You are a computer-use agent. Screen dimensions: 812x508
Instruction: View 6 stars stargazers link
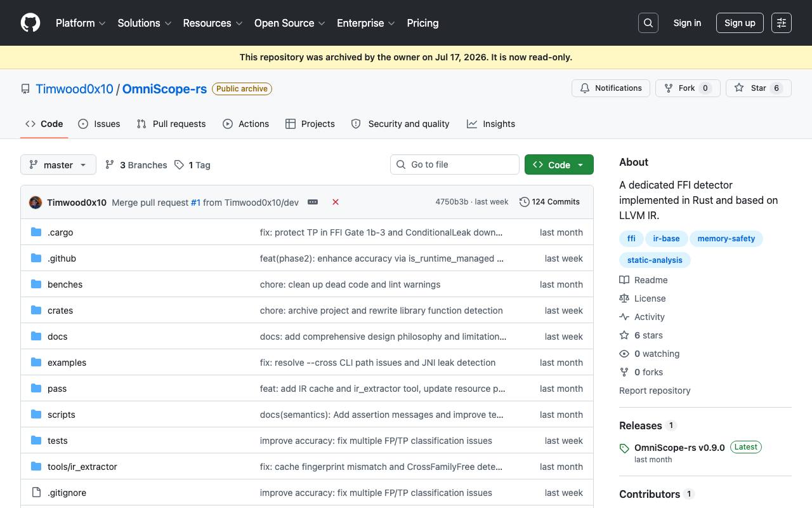tap(641, 335)
